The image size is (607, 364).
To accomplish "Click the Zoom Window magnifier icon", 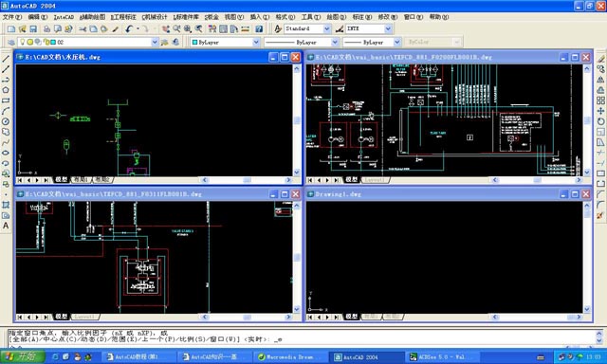I will pyautogui.click(x=188, y=29).
